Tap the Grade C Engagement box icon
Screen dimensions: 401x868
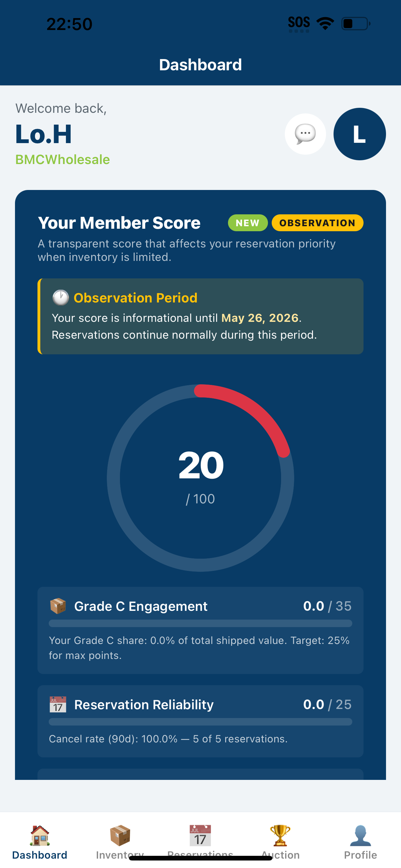point(58,606)
